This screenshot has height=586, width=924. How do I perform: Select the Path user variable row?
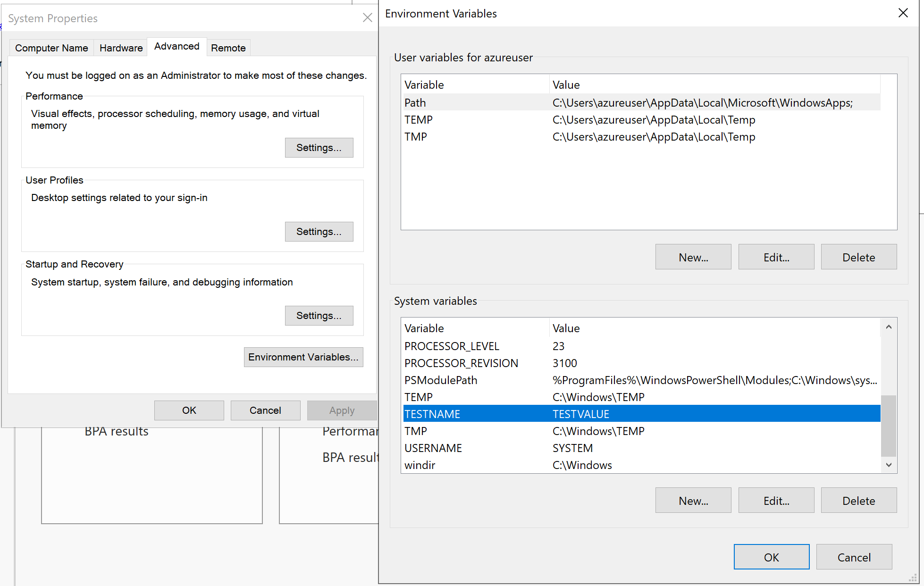[519, 102]
